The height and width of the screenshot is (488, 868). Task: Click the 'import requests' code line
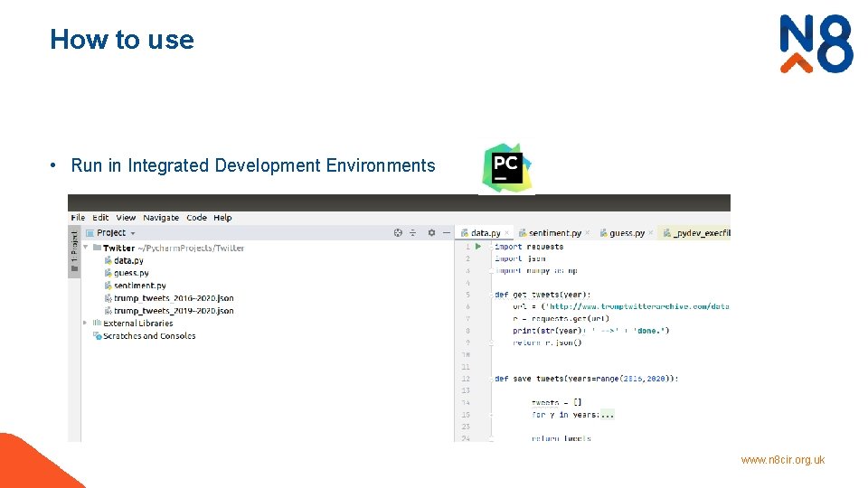(529, 247)
